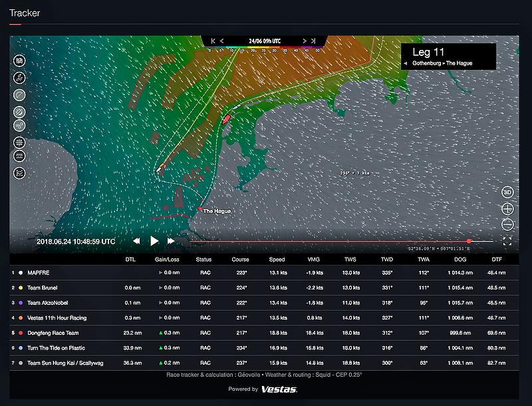Select the Team AkzoNobel row
This screenshot has width=532, height=406.
264,303
